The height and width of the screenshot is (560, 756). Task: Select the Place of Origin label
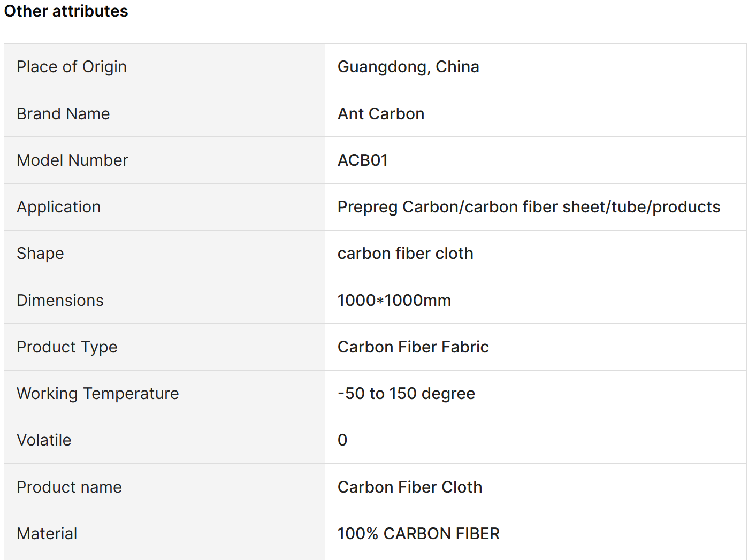72,67
